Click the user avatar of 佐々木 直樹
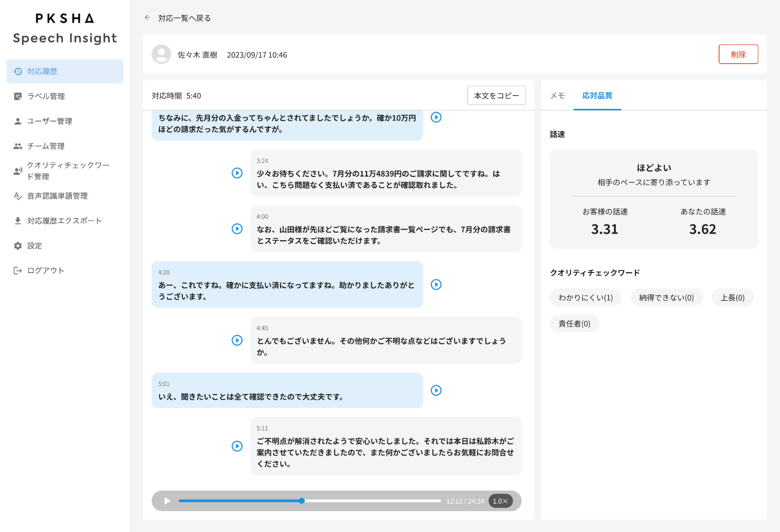Screen dimensions: 780x532 point(161,54)
